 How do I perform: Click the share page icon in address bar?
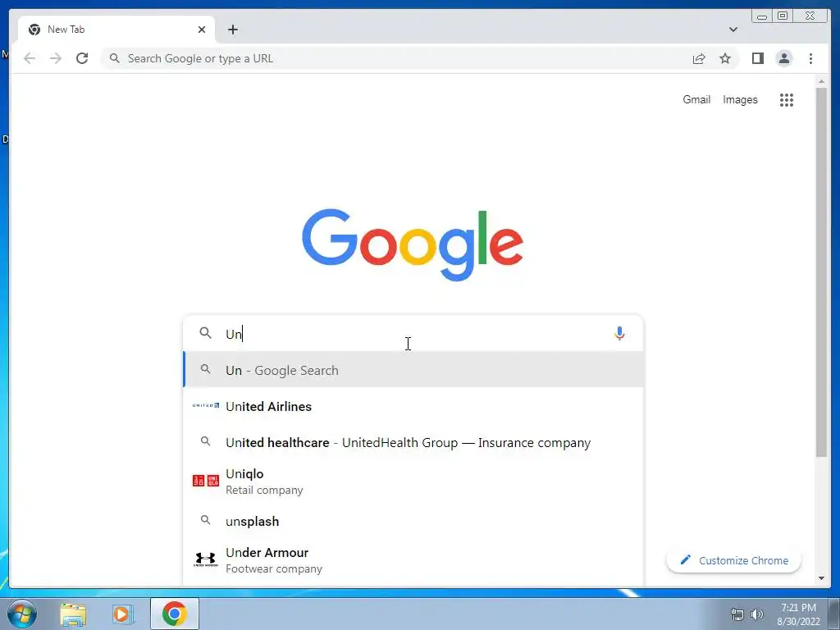(699, 58)
